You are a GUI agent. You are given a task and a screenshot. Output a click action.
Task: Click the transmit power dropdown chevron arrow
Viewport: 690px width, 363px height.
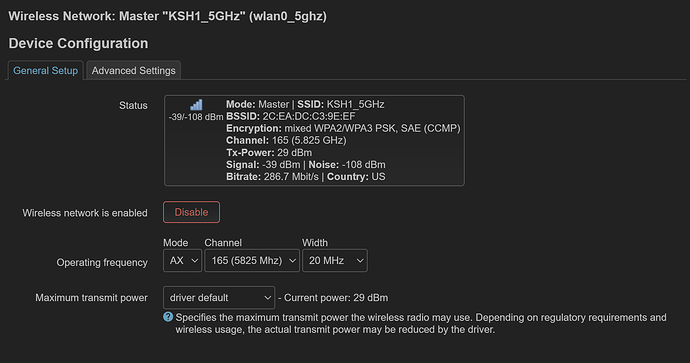(x=268, y=298)
